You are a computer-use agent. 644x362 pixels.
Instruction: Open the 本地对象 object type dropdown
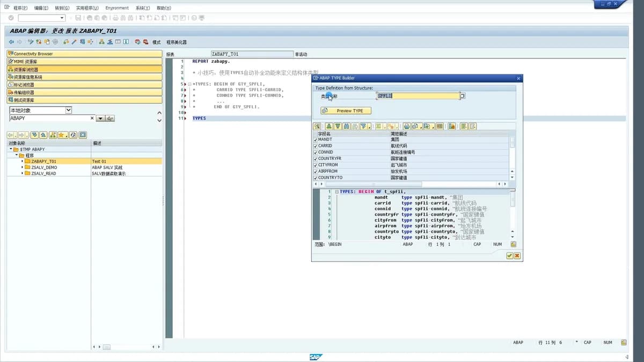click(69, 110)
